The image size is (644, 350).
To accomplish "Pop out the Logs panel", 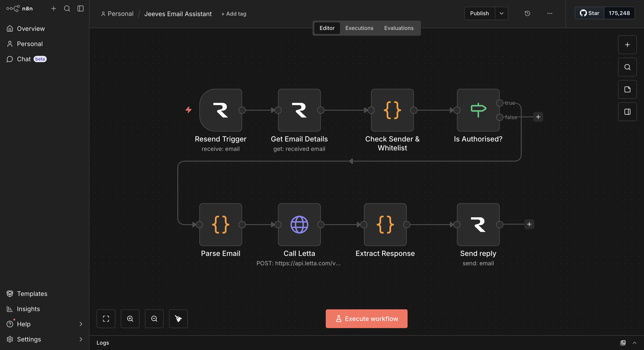I will 623,343.
